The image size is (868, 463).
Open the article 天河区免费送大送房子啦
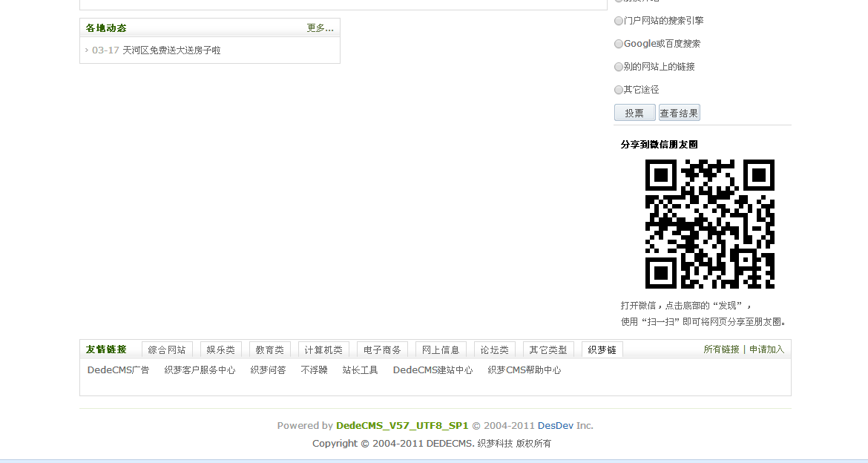(171, 50)
